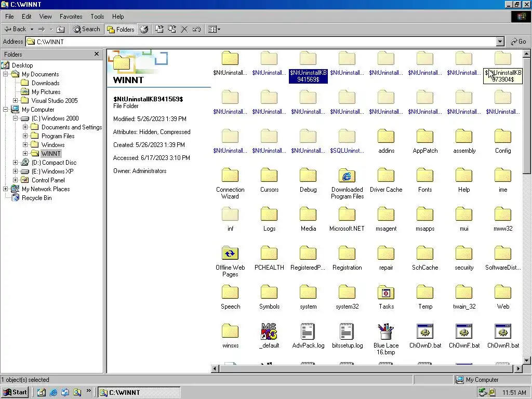Select Recycle Bin in folder tree
Image resolution: width=532 pixels, height=399 pixels.
coord(37,198)
